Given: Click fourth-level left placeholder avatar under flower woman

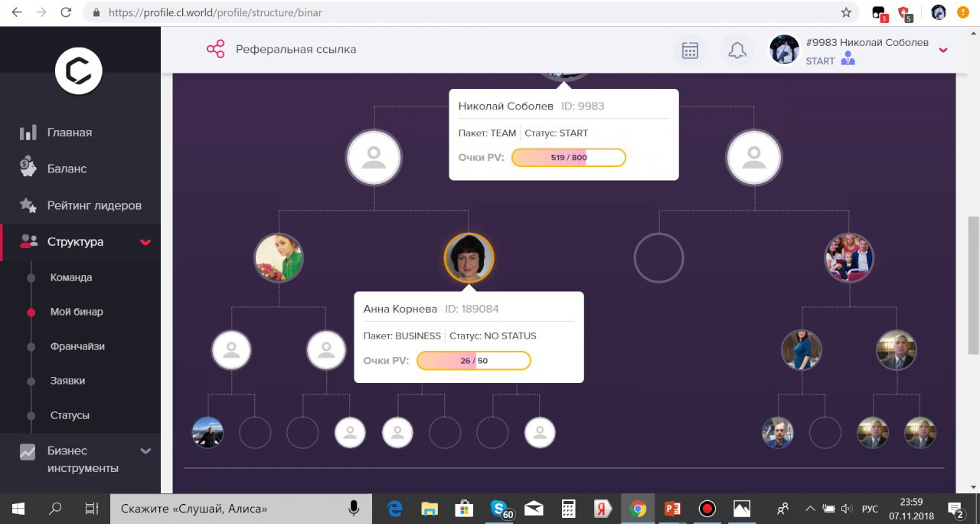Looking at the screenshot, I should [231, 350].
